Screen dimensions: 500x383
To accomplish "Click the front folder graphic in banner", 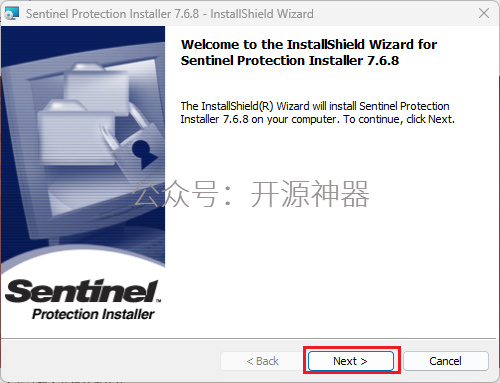I will pos(76,133).
